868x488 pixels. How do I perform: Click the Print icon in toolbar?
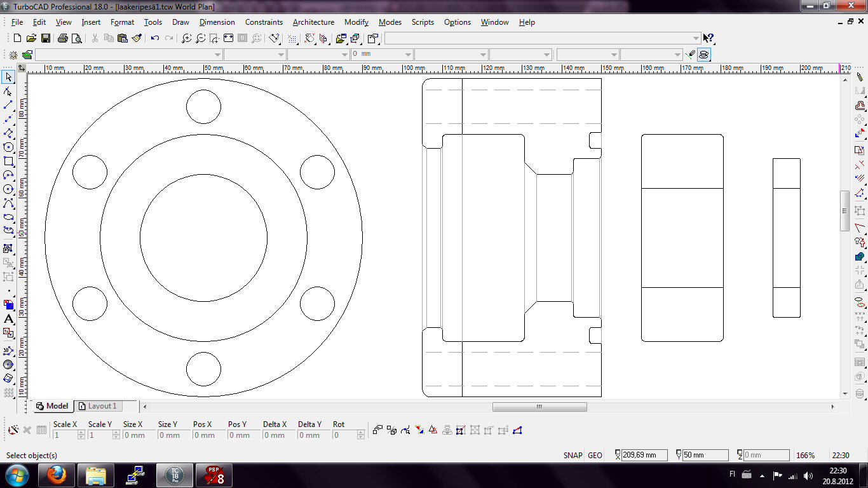(63, 39)
